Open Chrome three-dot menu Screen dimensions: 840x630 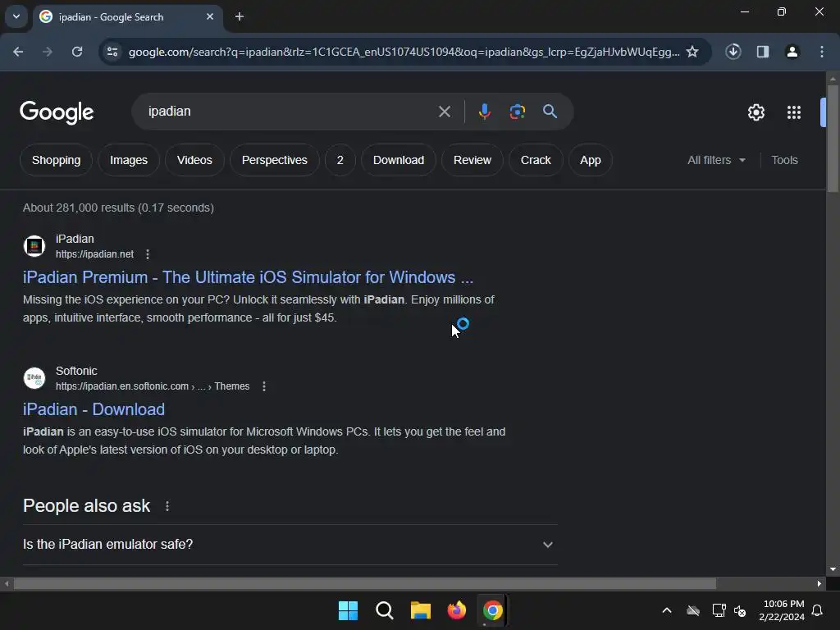[x=822, y=52]
